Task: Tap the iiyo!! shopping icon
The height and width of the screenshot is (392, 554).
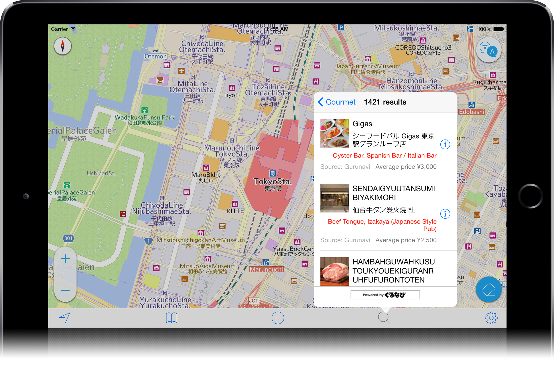Action: tap(232, 88)
